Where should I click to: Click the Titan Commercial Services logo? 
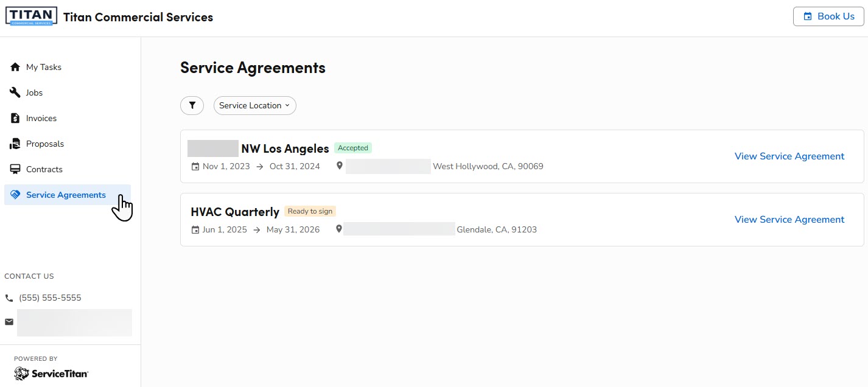coord(30,15)
